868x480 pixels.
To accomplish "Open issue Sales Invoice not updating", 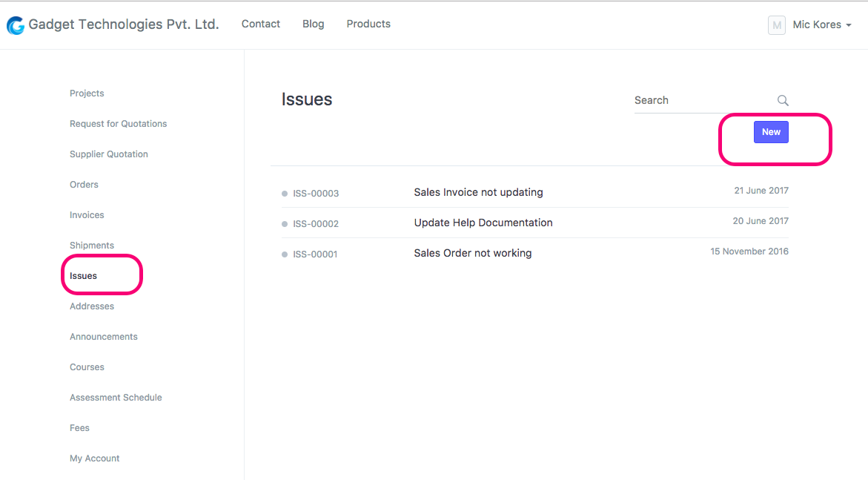I will coord(478,192).
